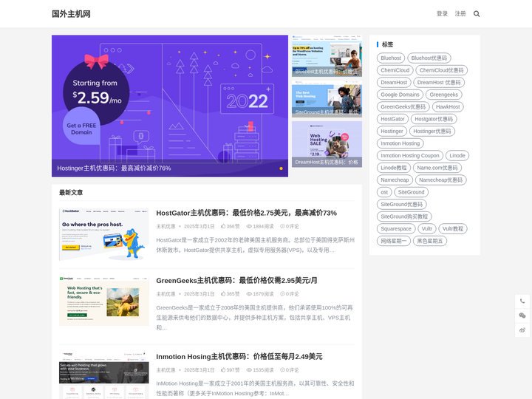Select the Name.com优惠码 tag
This screenshot has width=532, height=399.
(x=437, y=168)
